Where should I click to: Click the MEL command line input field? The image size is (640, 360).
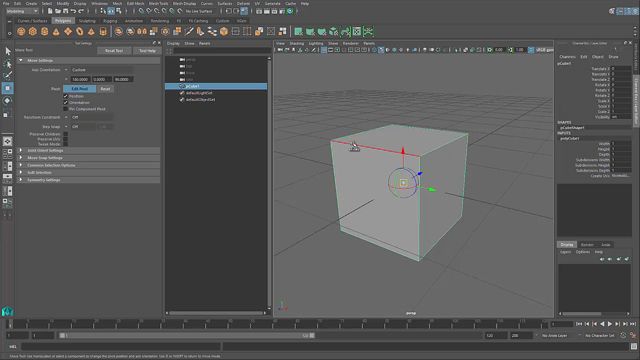point(121,347)
